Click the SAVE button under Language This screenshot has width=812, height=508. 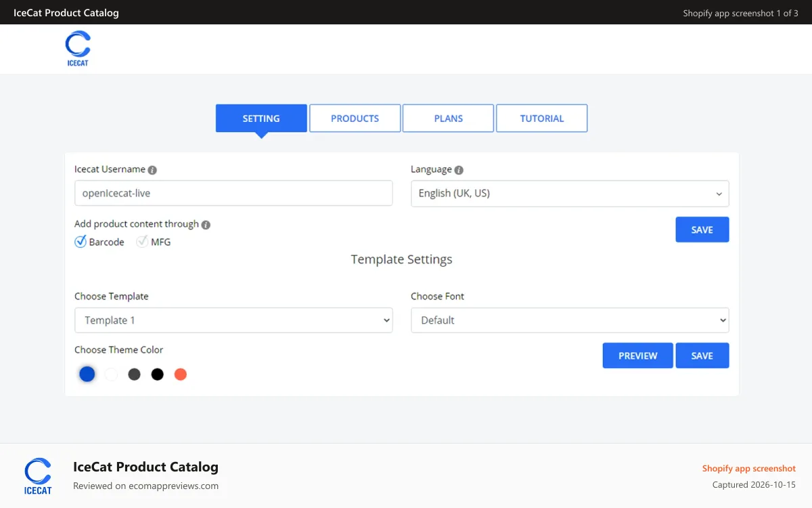[x=702, y=230]
